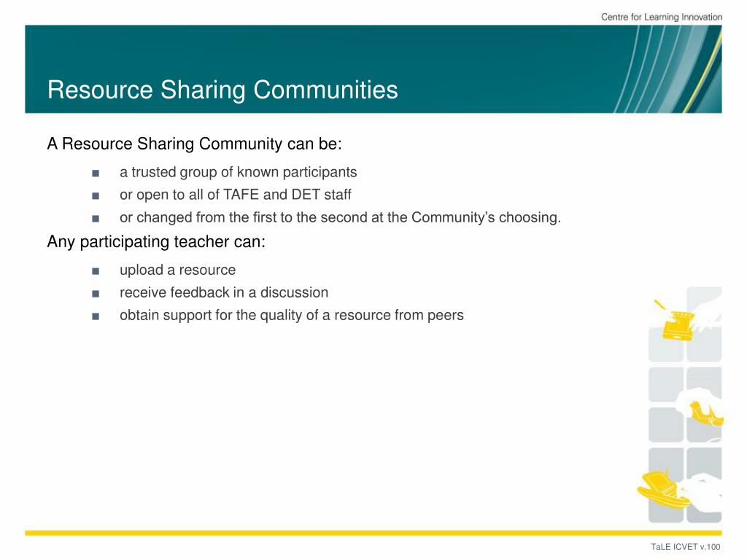Select 'Centre for Learning Innovation' header text
The image size is (747, 560).
point(661,17)
